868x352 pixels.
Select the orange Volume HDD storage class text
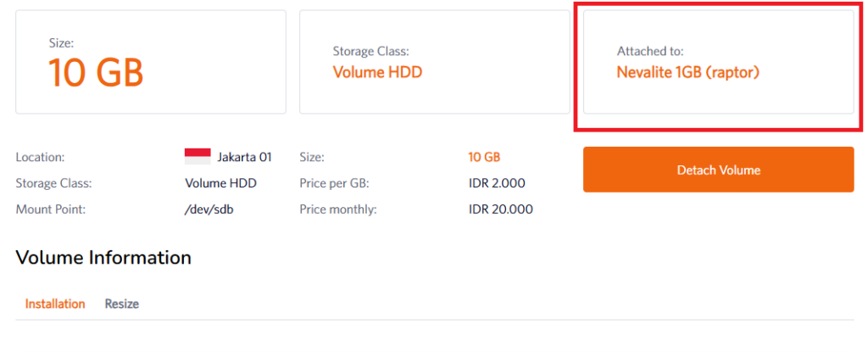377,72
